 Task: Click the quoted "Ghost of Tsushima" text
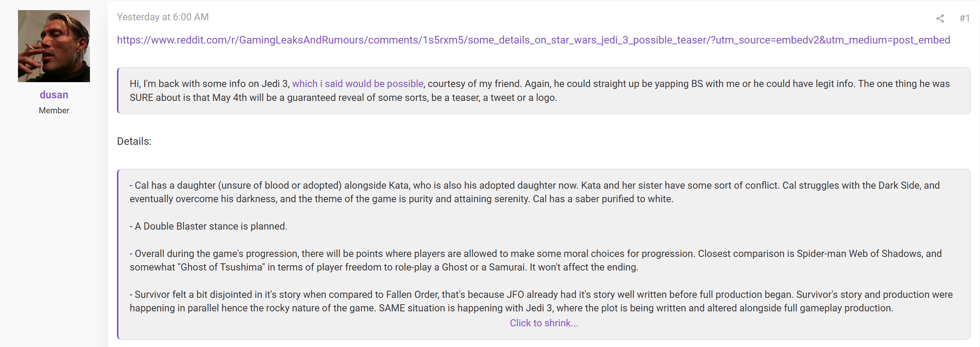(221, 267)
